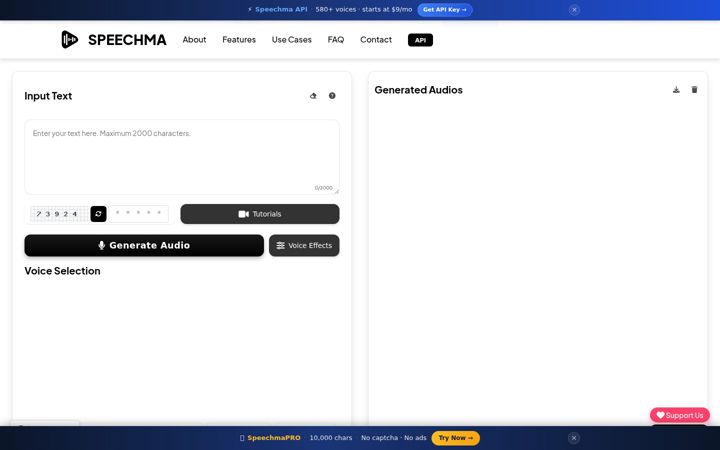This screenshot has width=720, height=450.
Task: Click the captcha code entry field
Action: pyautogui.click(x=138, y=214)
